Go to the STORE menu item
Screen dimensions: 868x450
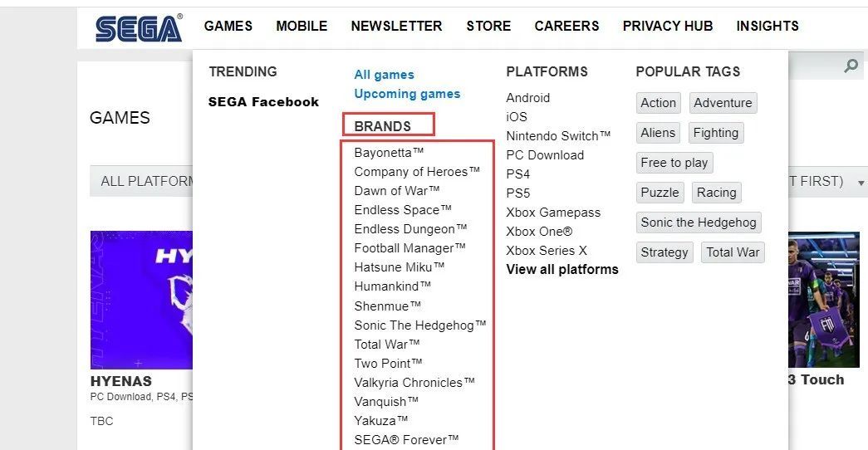click(488, 26)
